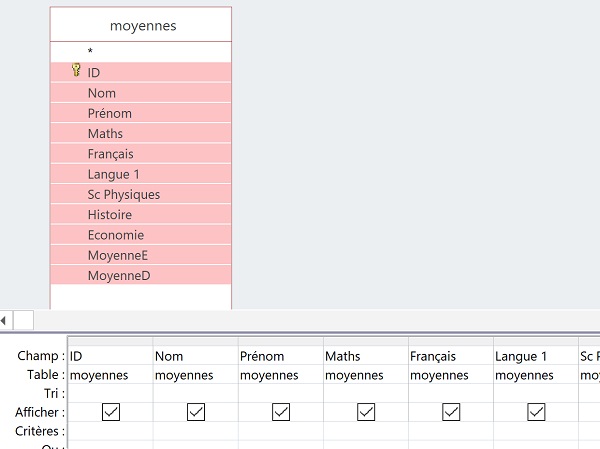Click the Champ cell containing Français in the grid
This screenshot has height=449, width=600.
(x=451, y=356)
